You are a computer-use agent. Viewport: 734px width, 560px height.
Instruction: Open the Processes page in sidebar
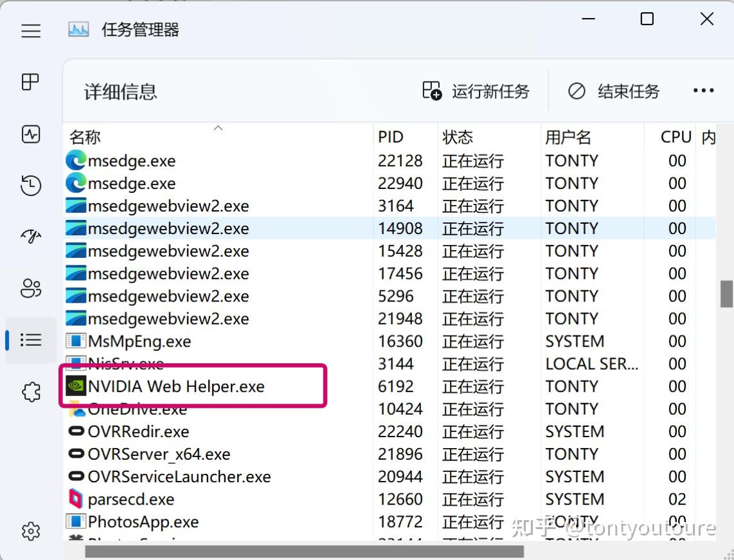click(30, 82)
